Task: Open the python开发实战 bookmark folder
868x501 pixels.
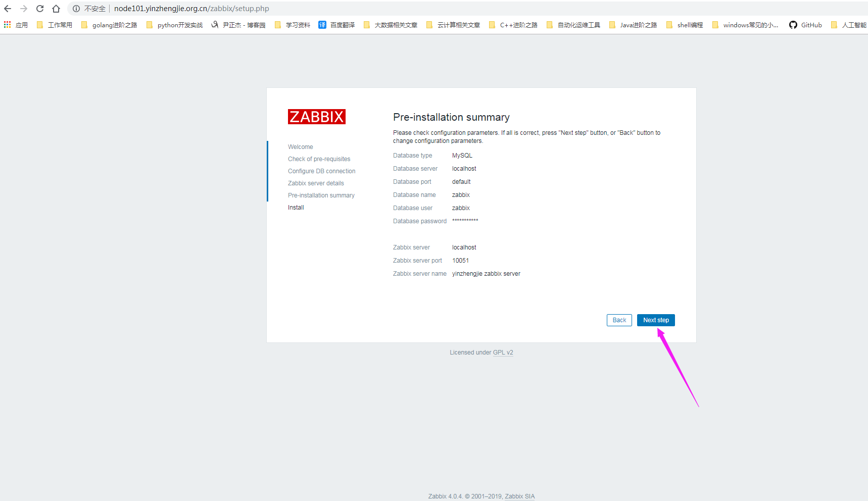Action: tap(174, 25)
